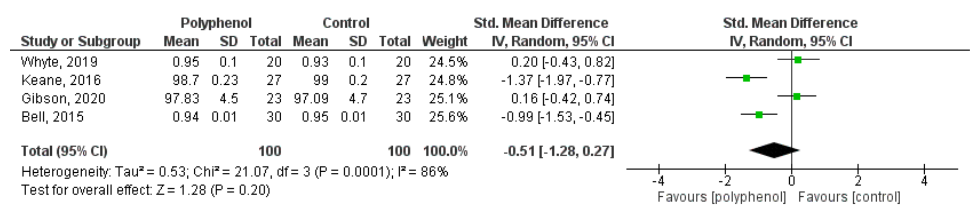Click the green square marker for Whyte, 2019
Image resolution: width=980 pixels, height=216 pixels.
click(x=798, y=60)
